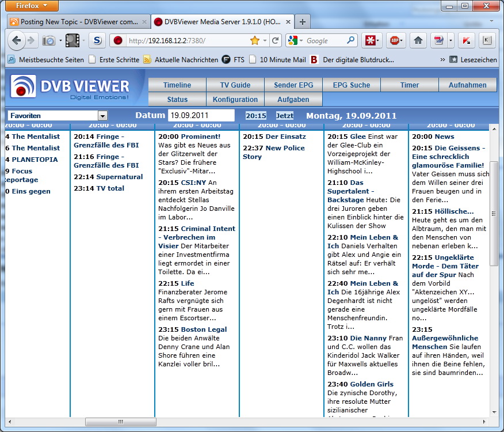Open the Meistbesuchte Seiten bookmark

[x=45, y=59]
